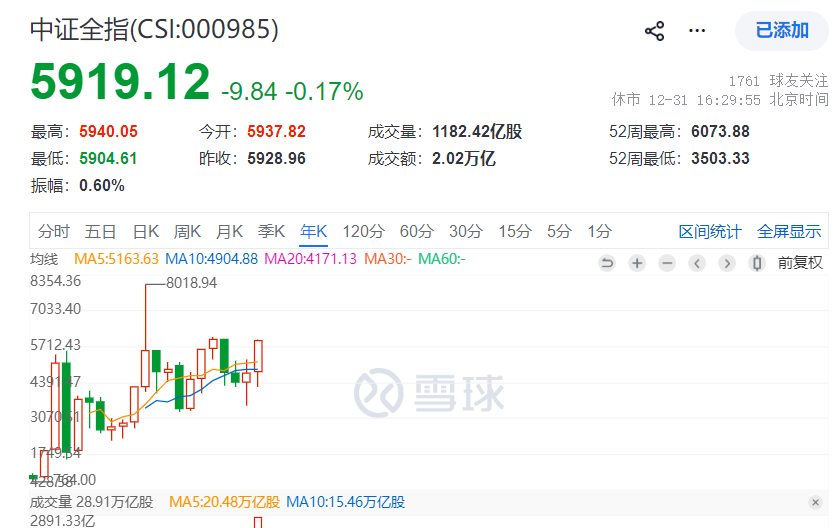Click the MA60:- indicator label
Screen dimensions: 833x528
pos(442,259)
